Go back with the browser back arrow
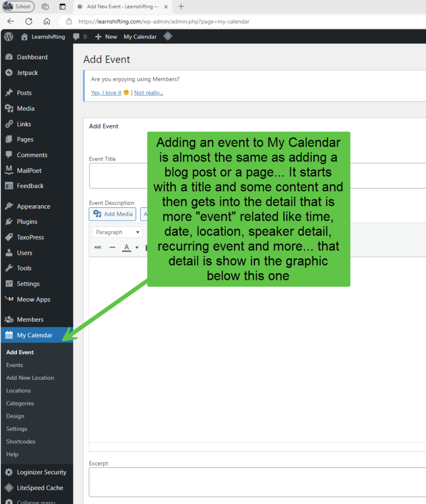426x504 pixels. tap(11, 22)
